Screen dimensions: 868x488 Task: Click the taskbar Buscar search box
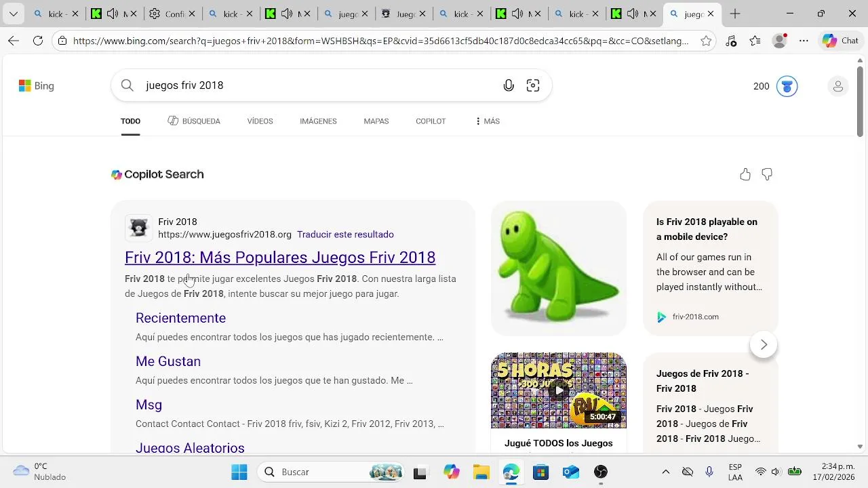click(x=332, y=472)
